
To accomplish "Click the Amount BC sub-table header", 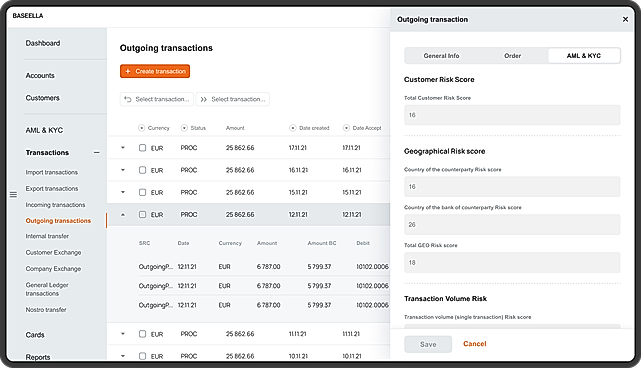I will pyautogui.click(x=322, y=243).
